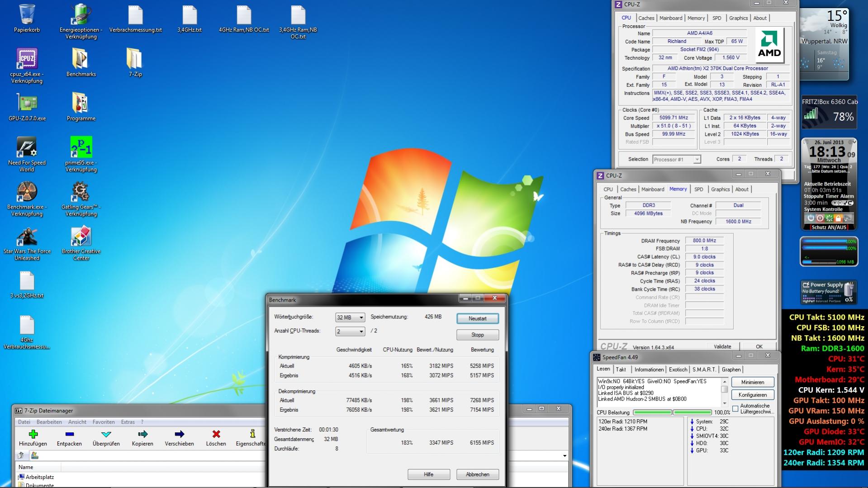Image resolution: width=868 pixels, height=488 pixels.
Task: Open the Exotisch tab in SpeedFan
Action: 678,370
